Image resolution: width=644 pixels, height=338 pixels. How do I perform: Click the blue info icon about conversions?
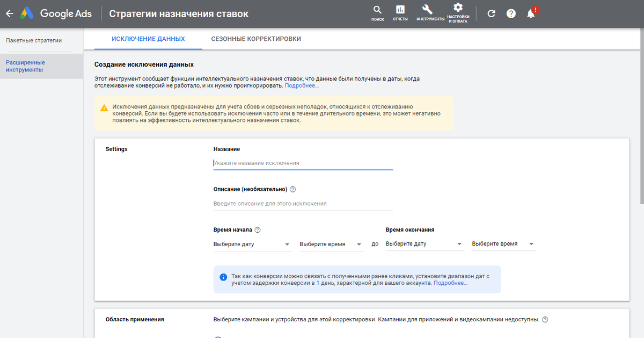(x=223, y=277)
